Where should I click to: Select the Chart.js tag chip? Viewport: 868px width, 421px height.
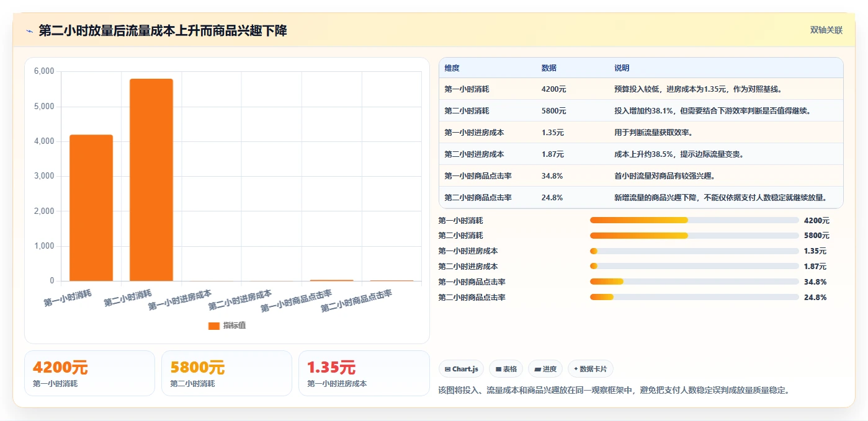462,369
